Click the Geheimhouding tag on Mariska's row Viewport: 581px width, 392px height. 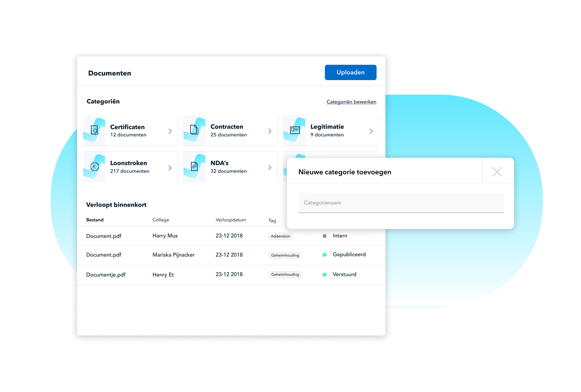point(285,255)
